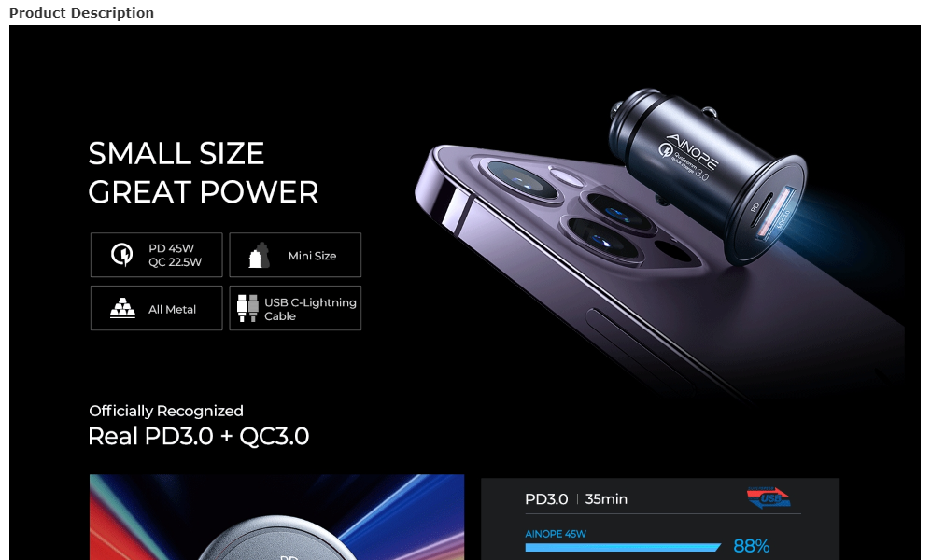Select the Mini Size feature box
The width and height of the screenshot is (931, 560).
pyautogui.click(x=295, y=255)
